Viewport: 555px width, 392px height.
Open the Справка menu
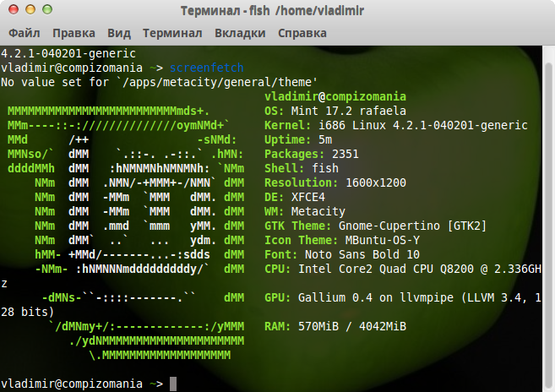click(x=302, y=33)
